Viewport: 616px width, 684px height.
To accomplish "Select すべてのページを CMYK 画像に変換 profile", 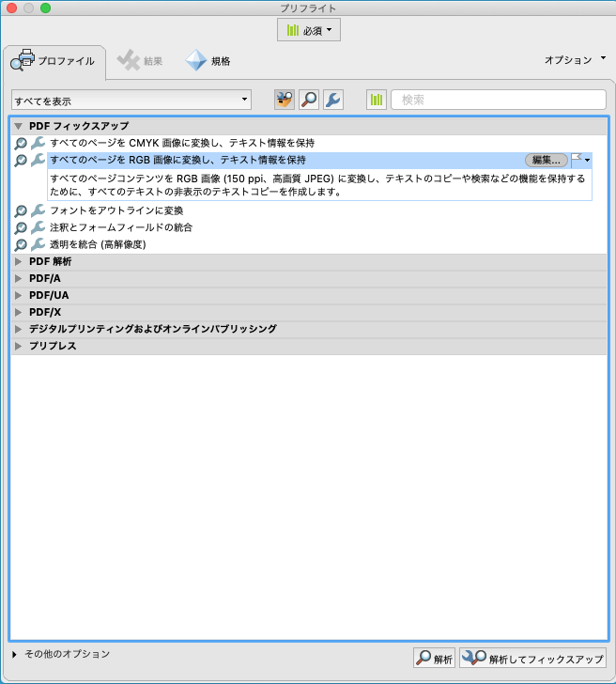I will [x=182, y=143].
